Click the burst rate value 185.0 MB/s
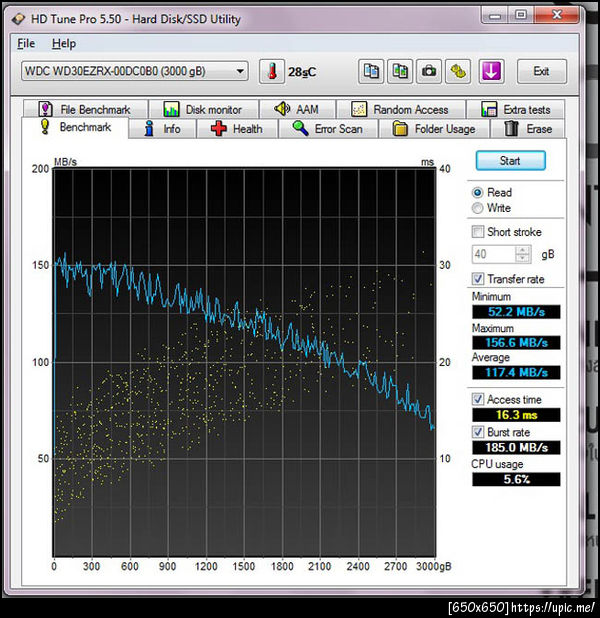Viewport: 600px width, 618px height. 516,448
